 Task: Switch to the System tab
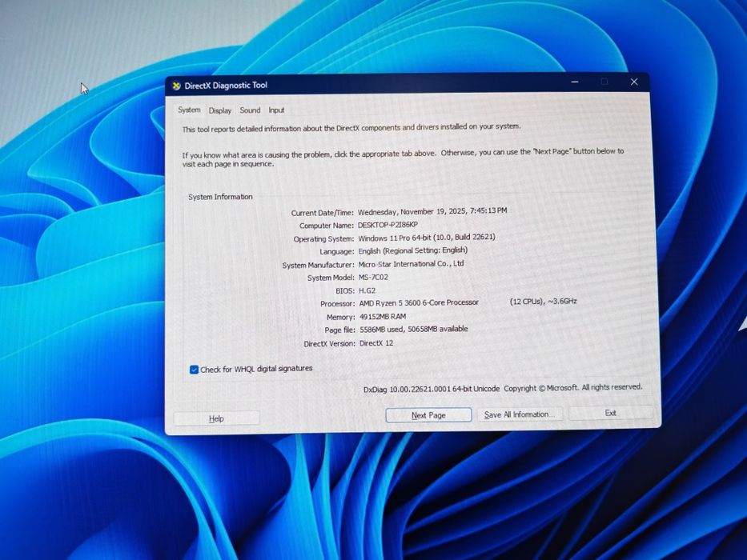click(x=189, y=110)
